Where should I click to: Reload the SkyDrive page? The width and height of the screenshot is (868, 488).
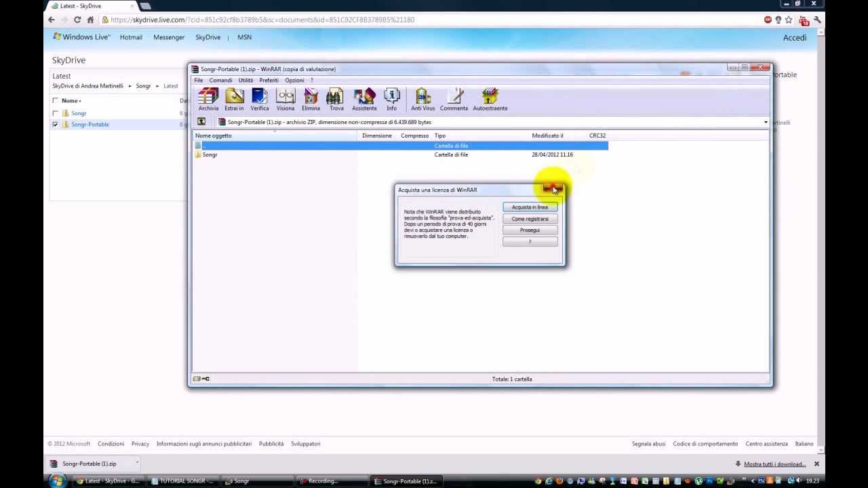coord(77,20)
